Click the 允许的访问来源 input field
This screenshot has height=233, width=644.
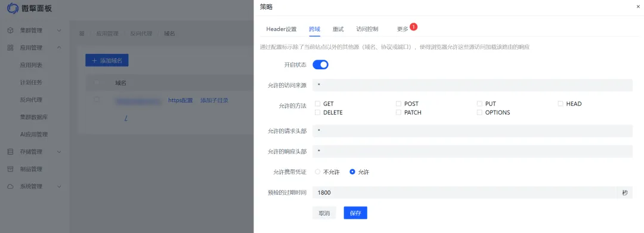(x=472, y=85)
